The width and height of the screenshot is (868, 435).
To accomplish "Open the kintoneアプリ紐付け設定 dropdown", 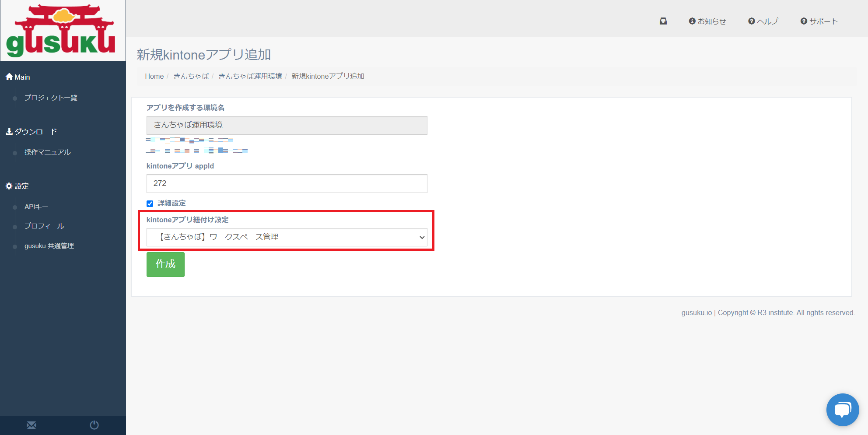I will (287, 237).
